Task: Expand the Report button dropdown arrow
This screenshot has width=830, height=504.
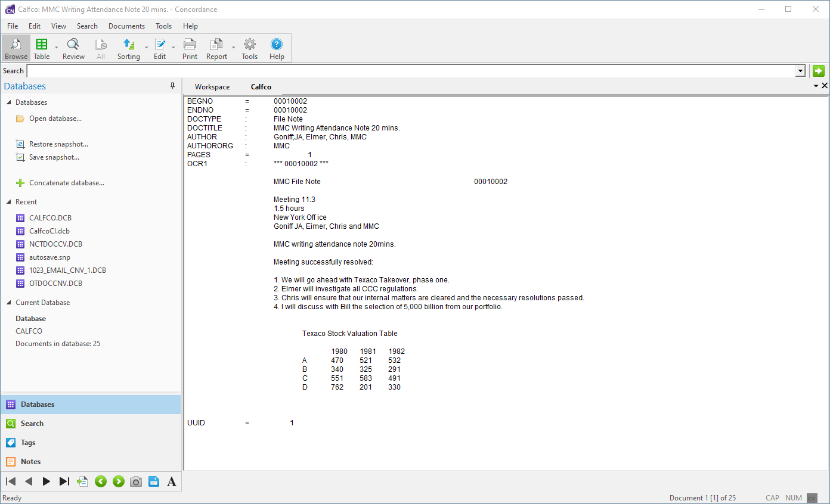Action: [233, 48]
